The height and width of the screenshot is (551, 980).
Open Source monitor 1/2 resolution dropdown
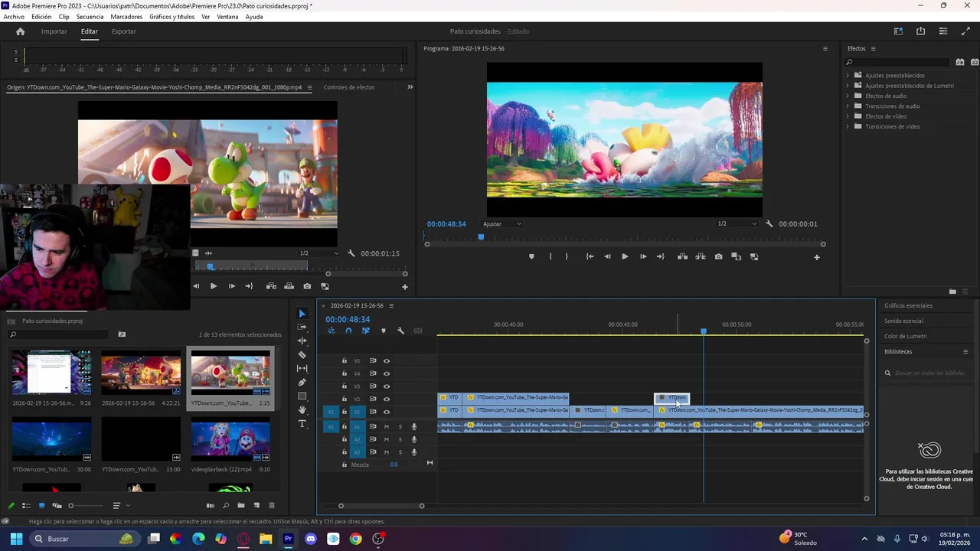[x=318, y=253]
